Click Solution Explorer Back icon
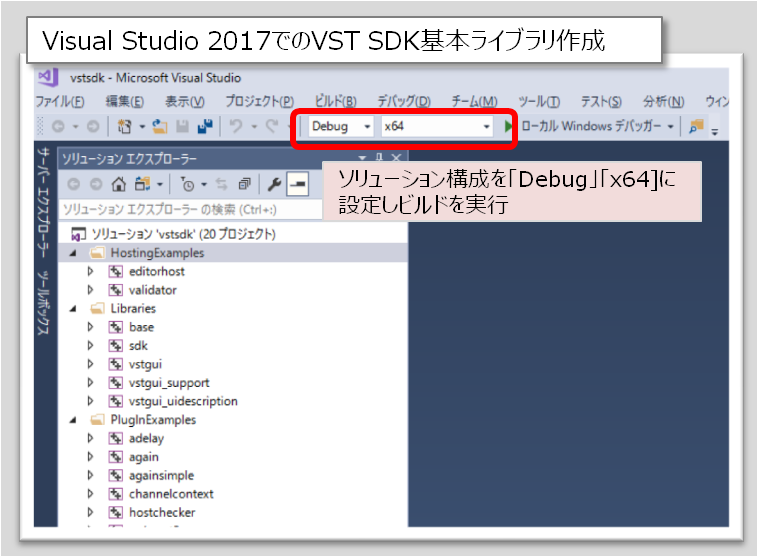 pyautogui.click(x=73, y=184)
